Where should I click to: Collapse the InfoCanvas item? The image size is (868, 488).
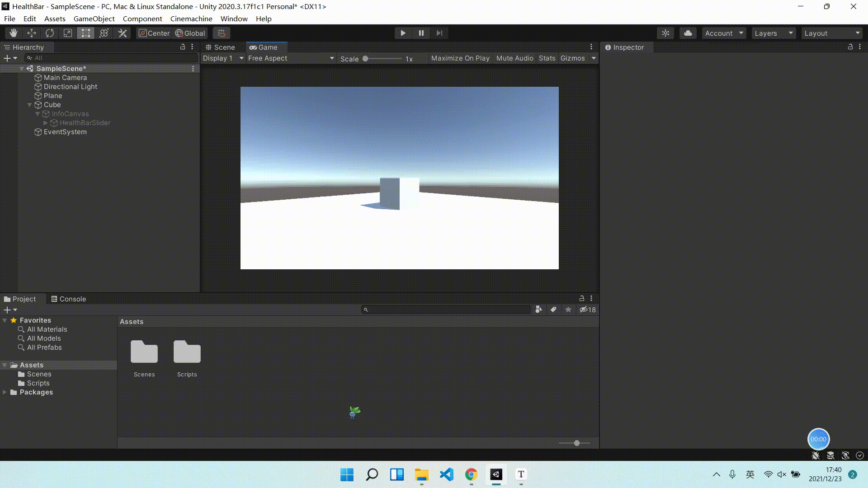(x=38, y=114)
